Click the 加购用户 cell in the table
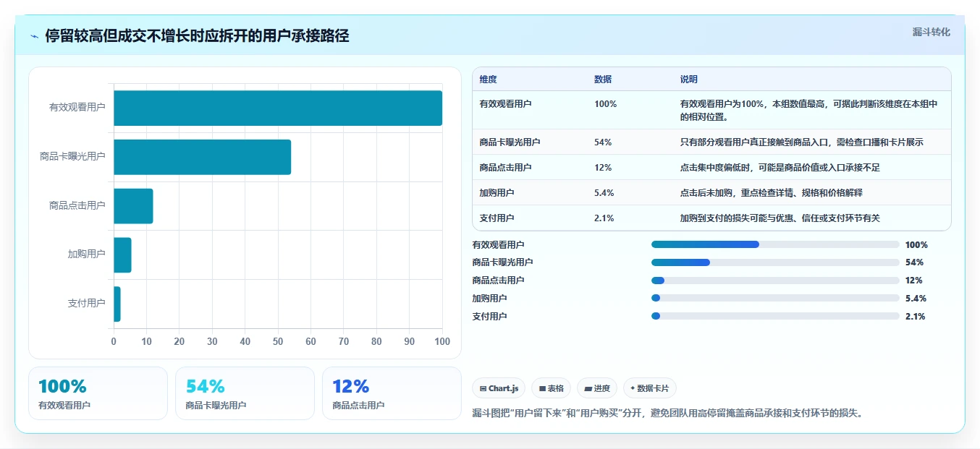 pyautogui.click(x=497, y=193)
